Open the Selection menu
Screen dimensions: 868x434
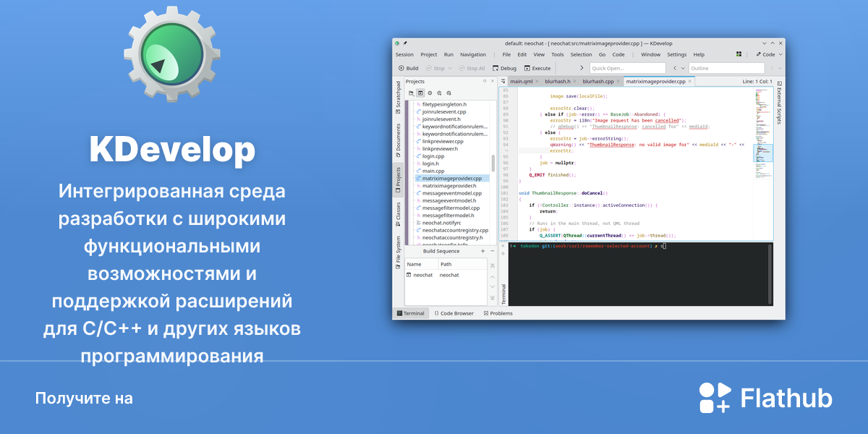click(581, 54)
